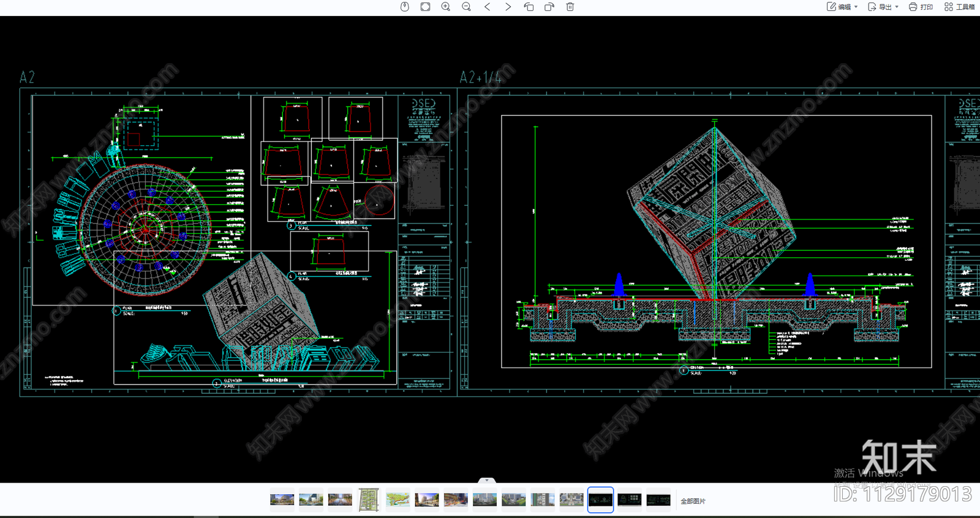Screen dimensions: 980x518
Task: Select the ninth thumbnail with aerial greenery
Action: click(x=514, y=500)
